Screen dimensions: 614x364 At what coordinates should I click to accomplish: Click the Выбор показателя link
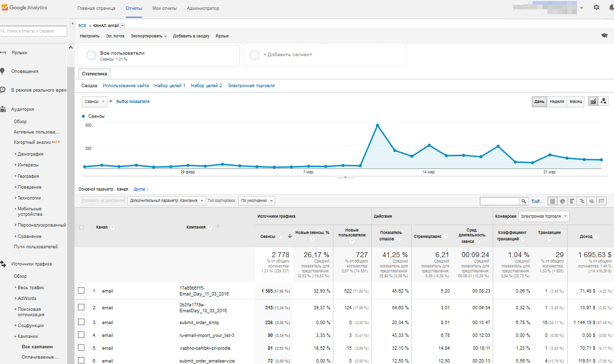click(133, 101)
